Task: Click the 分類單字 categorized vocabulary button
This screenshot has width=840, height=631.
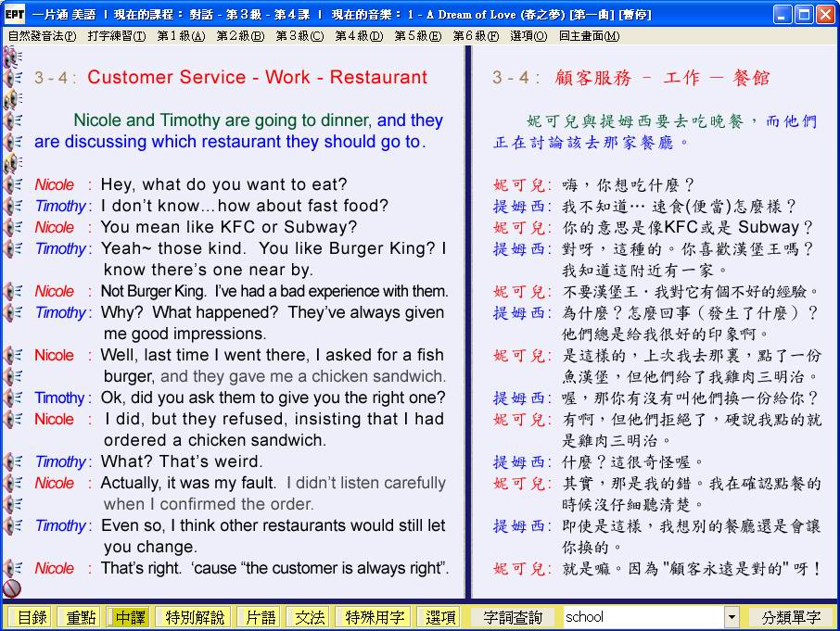Action: click(x=791, y=617)
